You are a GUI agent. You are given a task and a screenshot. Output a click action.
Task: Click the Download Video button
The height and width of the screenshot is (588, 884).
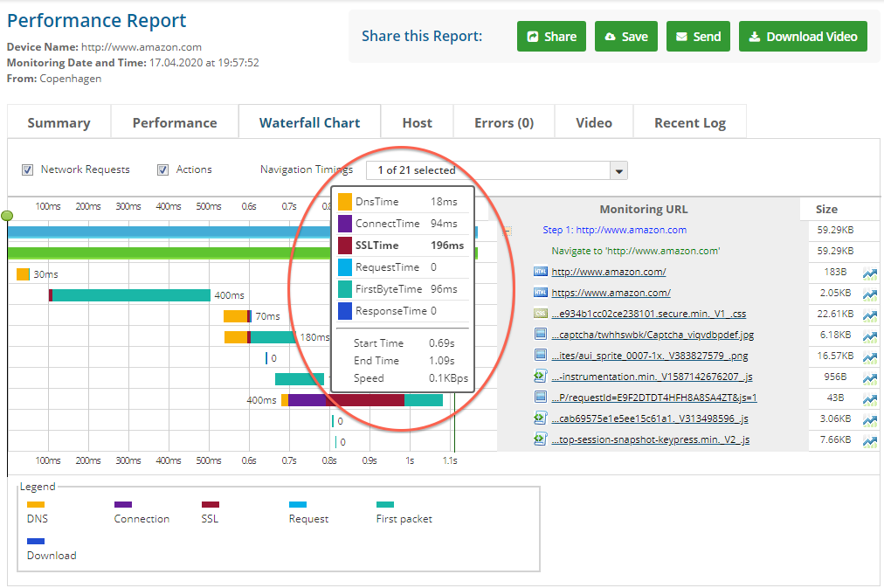coord(803,37)
